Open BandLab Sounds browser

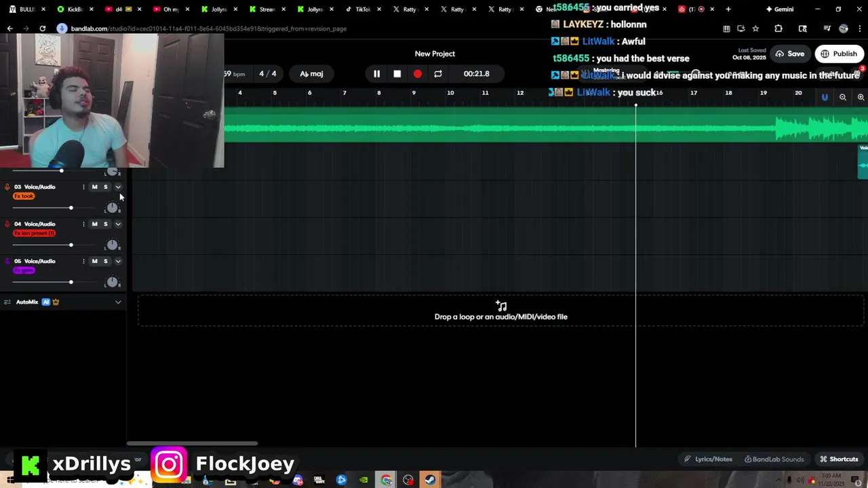(x=774, y=460)
